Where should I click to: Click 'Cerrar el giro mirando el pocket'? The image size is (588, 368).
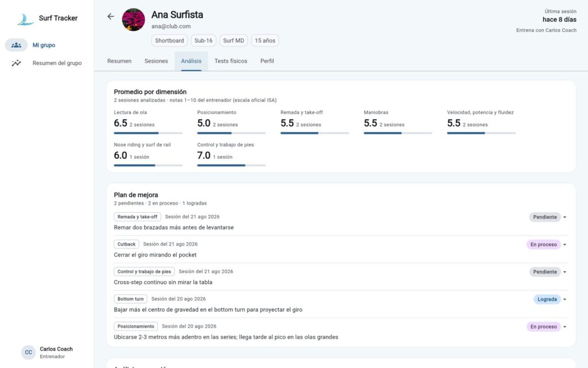155,255
